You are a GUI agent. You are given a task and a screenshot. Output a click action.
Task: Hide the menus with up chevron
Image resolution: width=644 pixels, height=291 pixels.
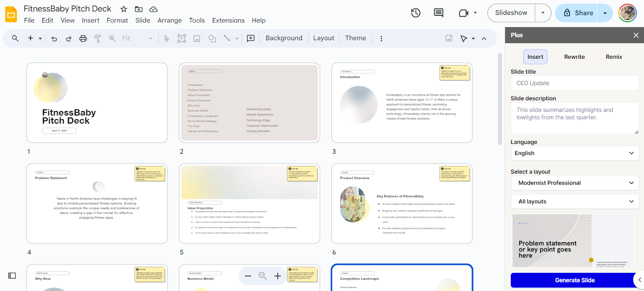coord(484,39)
